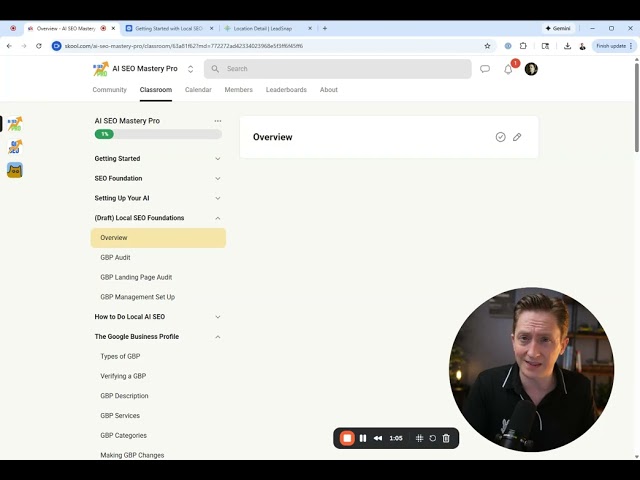Open the Types of GBP lesson

120,356
